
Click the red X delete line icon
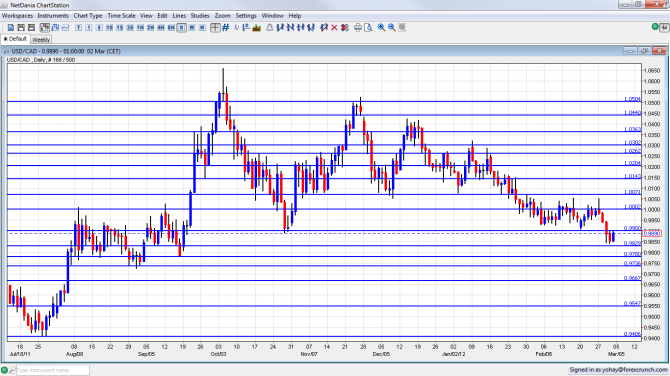click(334, 28)
